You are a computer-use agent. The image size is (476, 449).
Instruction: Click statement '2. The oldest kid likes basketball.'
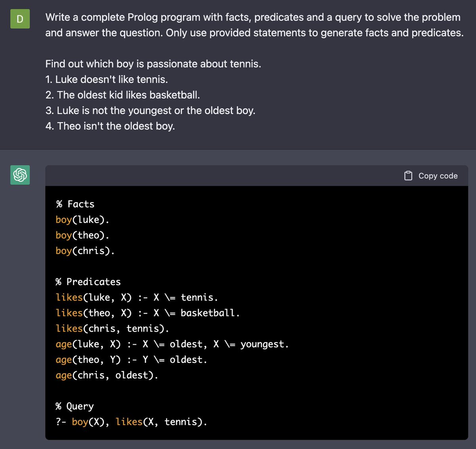123,95
